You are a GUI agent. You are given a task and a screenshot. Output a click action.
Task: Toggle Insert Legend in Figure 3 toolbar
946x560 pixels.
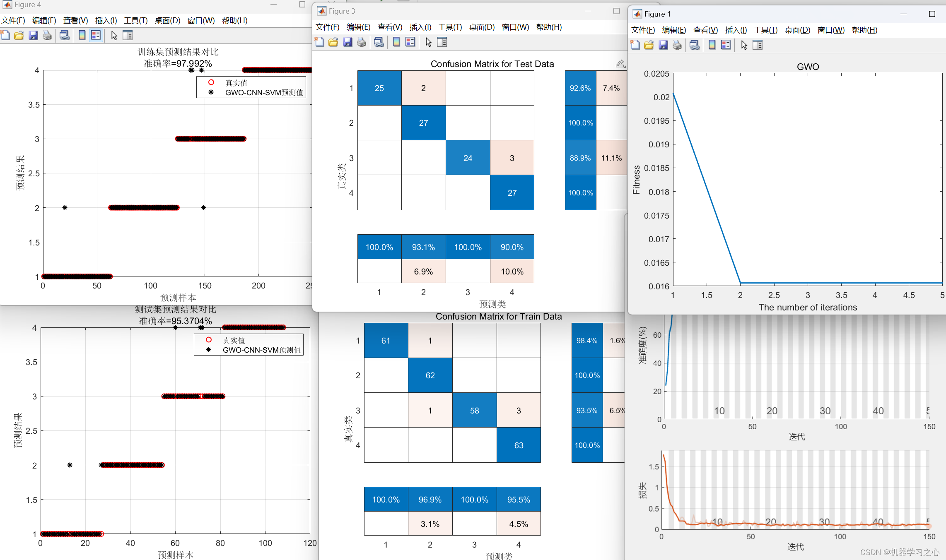point(410,42)
